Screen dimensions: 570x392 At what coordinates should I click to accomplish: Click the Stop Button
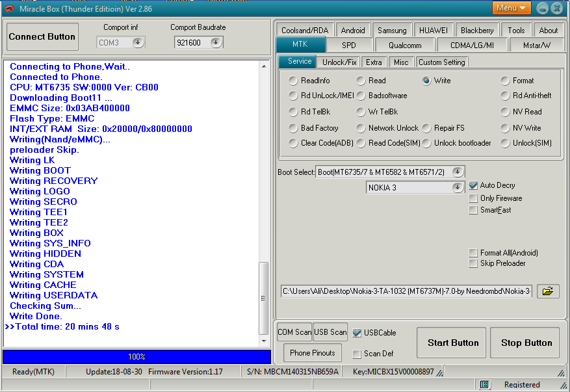click(525, 343)
